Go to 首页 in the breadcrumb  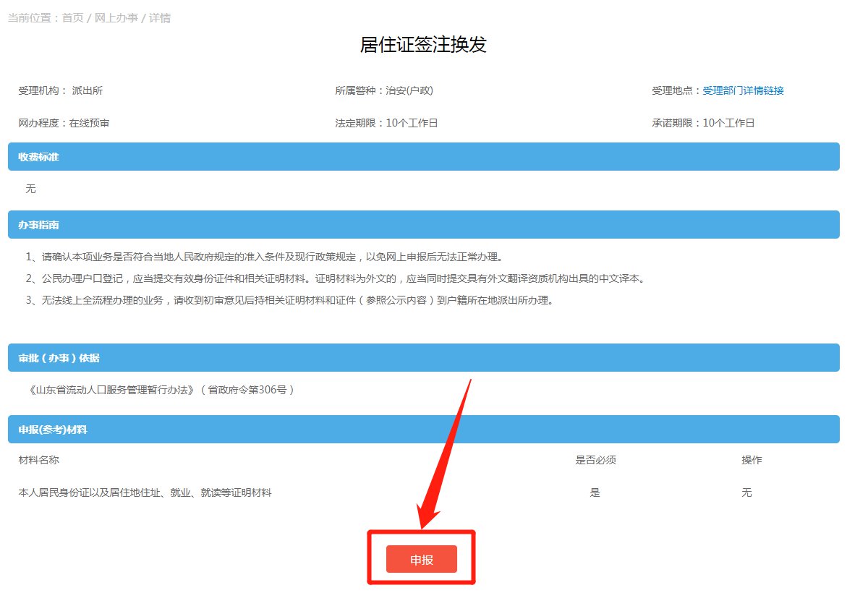coord(72,18)
